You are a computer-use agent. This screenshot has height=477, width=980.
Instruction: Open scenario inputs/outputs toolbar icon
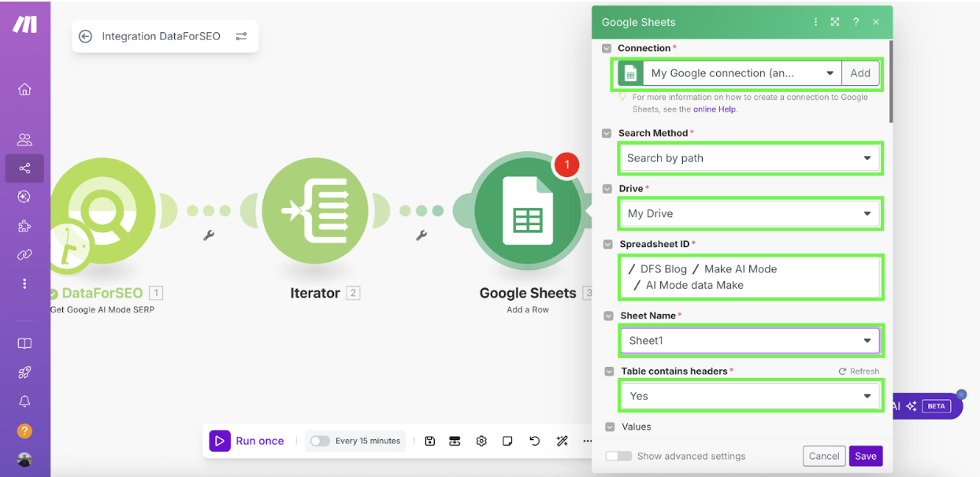455,441
